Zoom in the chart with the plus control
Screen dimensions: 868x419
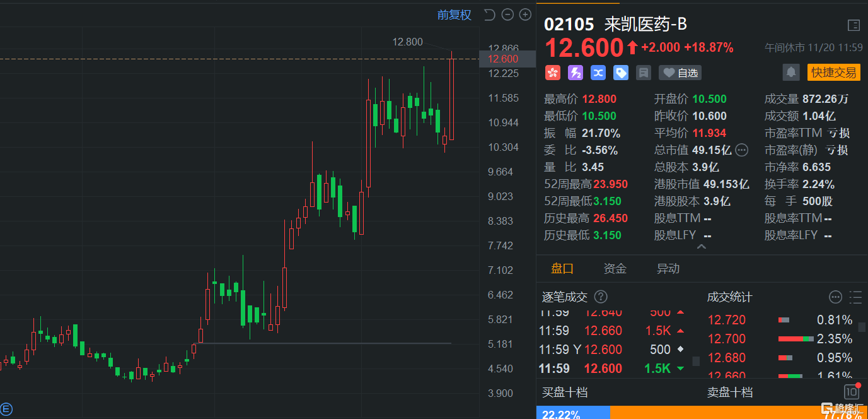[524, 15]
